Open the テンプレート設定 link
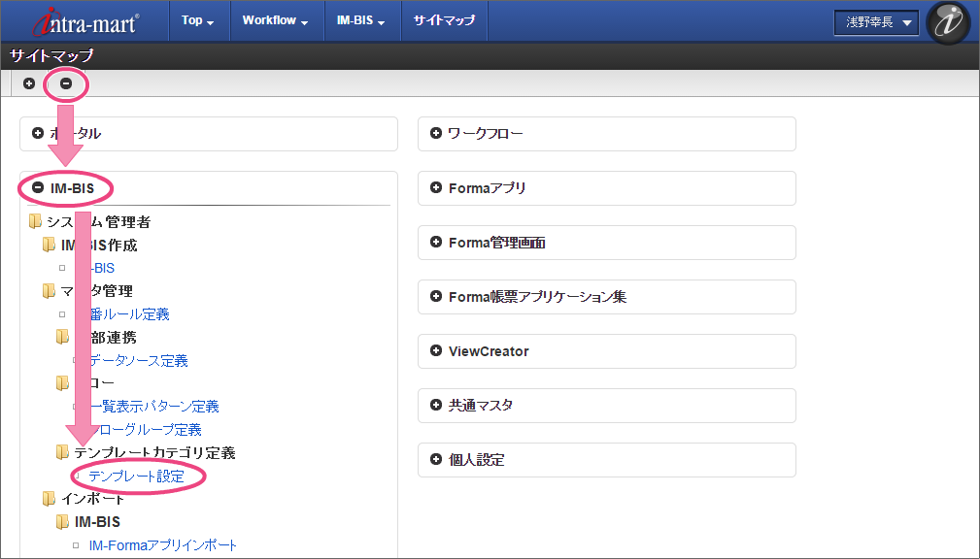Viewport: 980px width, 559px height. [x=136, y=476]
